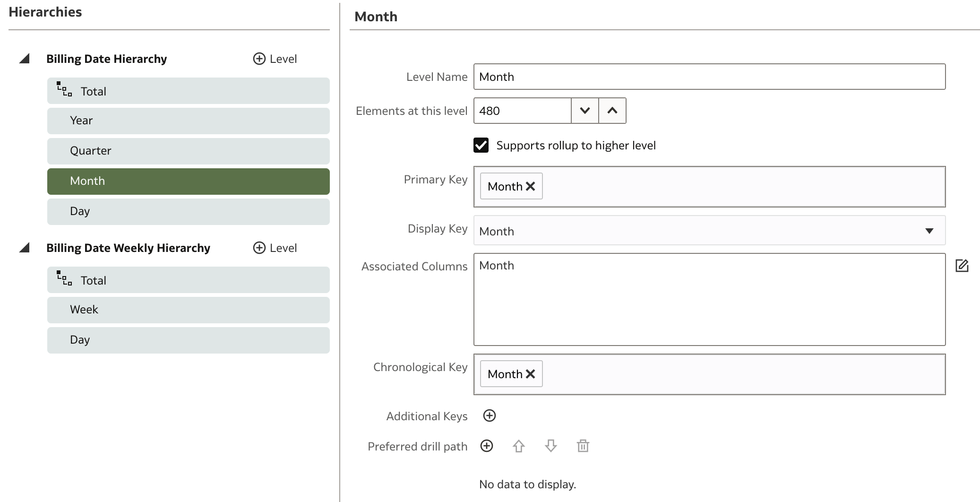Add a level to Billing Date Weekly Hierarchy
The width and height of the screenshot is (980, 502).
coord(275,248)
